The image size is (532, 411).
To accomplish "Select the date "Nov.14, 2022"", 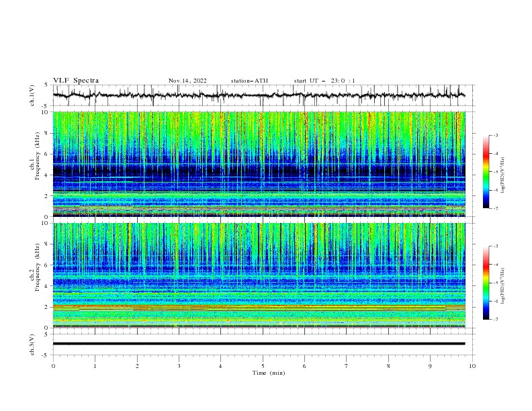I will [187, 81].
